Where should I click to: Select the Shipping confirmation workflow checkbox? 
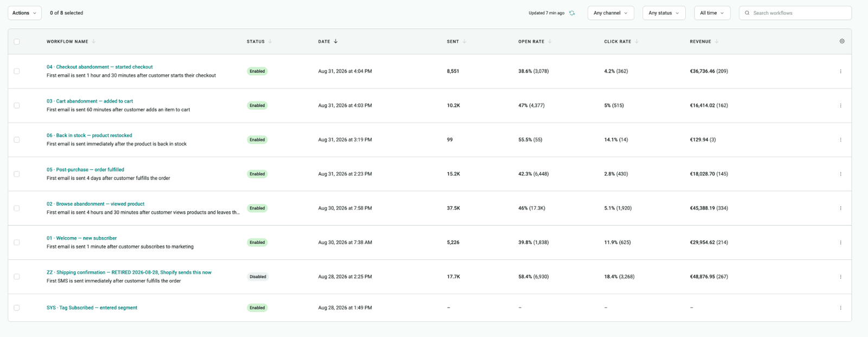tap(17, 277)
